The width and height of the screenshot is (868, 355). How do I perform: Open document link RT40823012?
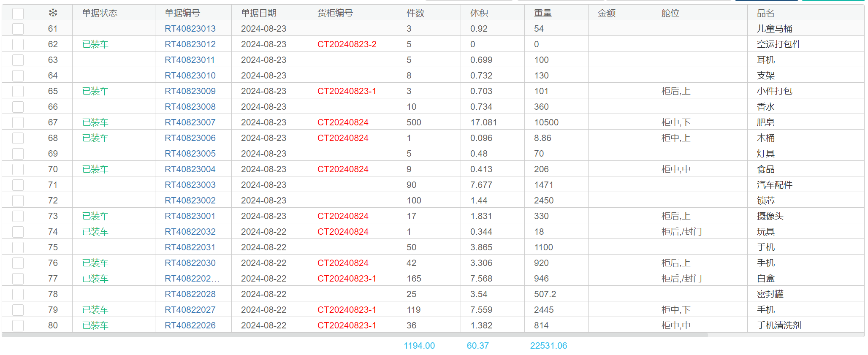click(x=190, y=44)
